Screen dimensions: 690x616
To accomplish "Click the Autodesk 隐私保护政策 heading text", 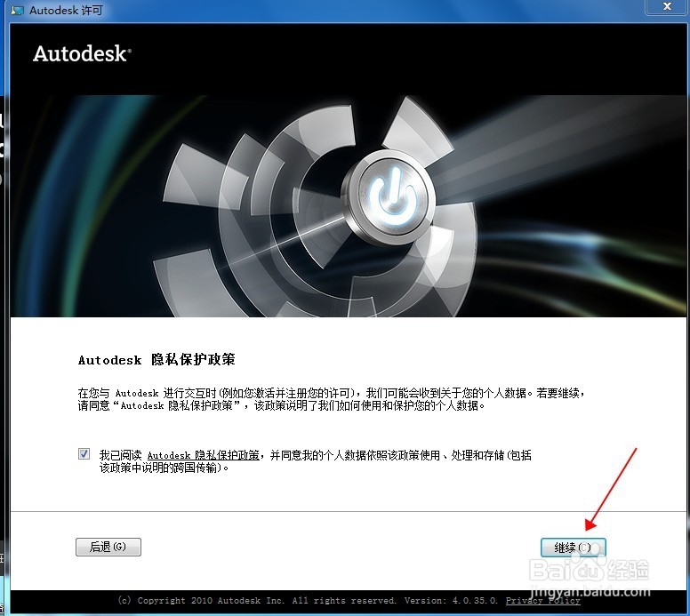I will [156, 359].
